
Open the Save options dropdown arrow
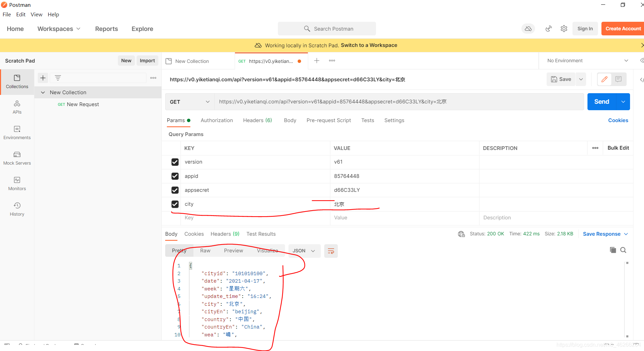(x=581, y=79)
